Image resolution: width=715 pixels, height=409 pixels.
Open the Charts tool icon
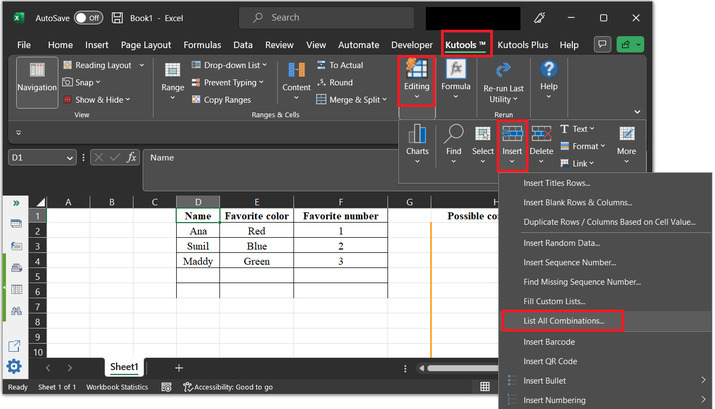tap(417, 134)
